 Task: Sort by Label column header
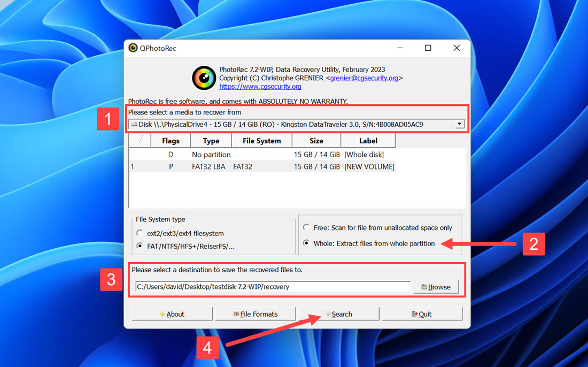point(368,141)
